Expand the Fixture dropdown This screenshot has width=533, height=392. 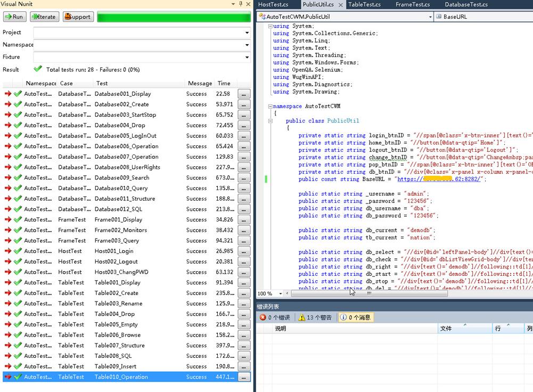click(247, 57)
